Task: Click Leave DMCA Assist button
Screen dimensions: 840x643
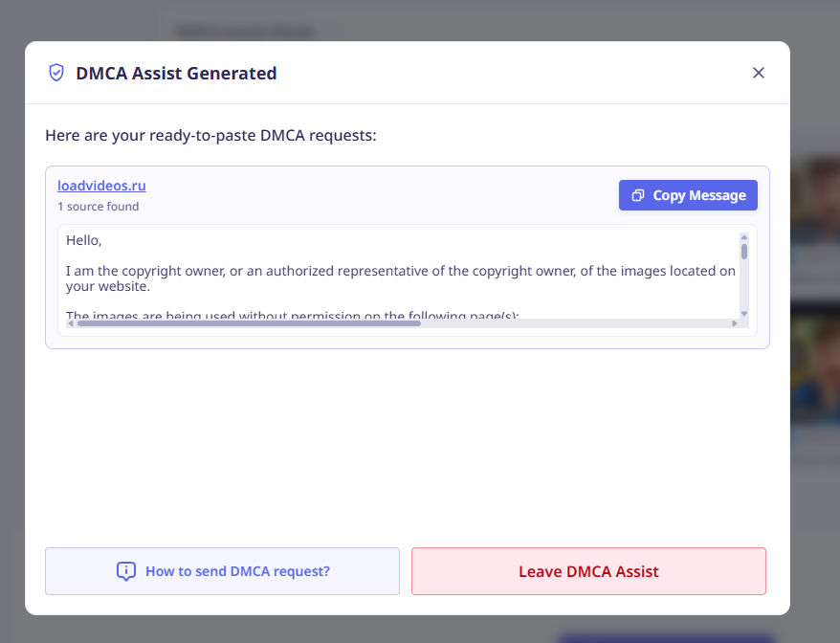Action: click(x=588, y=571)
